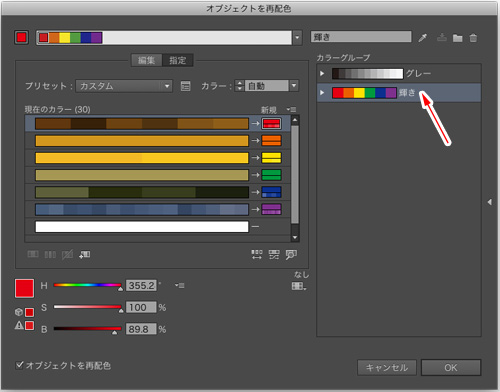Click the red base color swatch at top left
This screenshot has height=392, width=500.
pos(22,37)
